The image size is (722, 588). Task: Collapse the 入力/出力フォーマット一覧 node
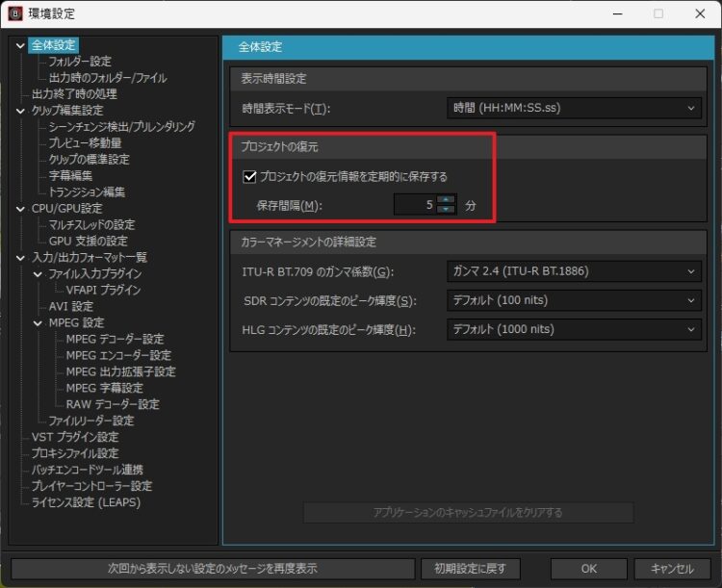click(x=20, y=258)
